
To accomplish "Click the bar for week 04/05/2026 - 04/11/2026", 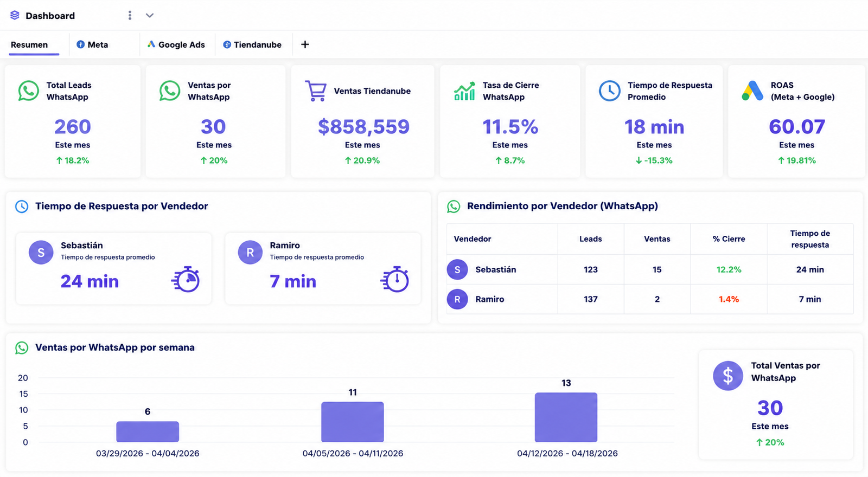I will 353,422.
